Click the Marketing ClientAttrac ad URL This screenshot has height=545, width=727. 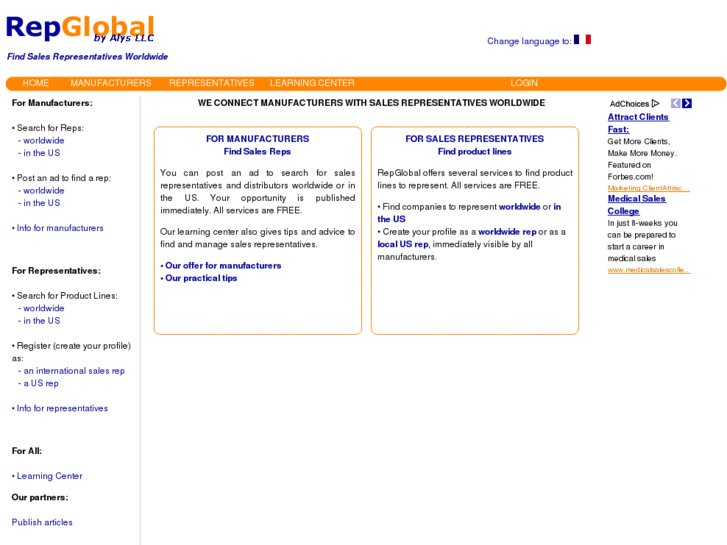pos(649,188)
